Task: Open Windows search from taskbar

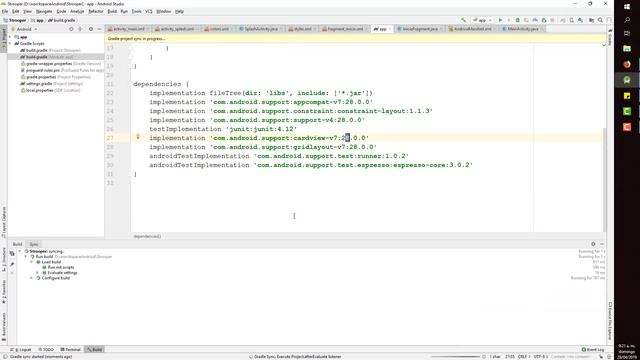Action: [x=627, y=20]
